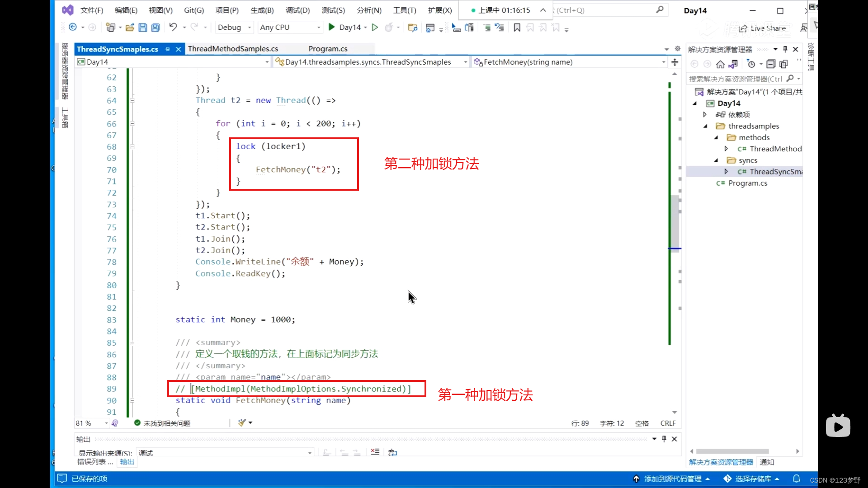Toggle auto-hide pin on Solution Explorer panel

tap(785, 49)
